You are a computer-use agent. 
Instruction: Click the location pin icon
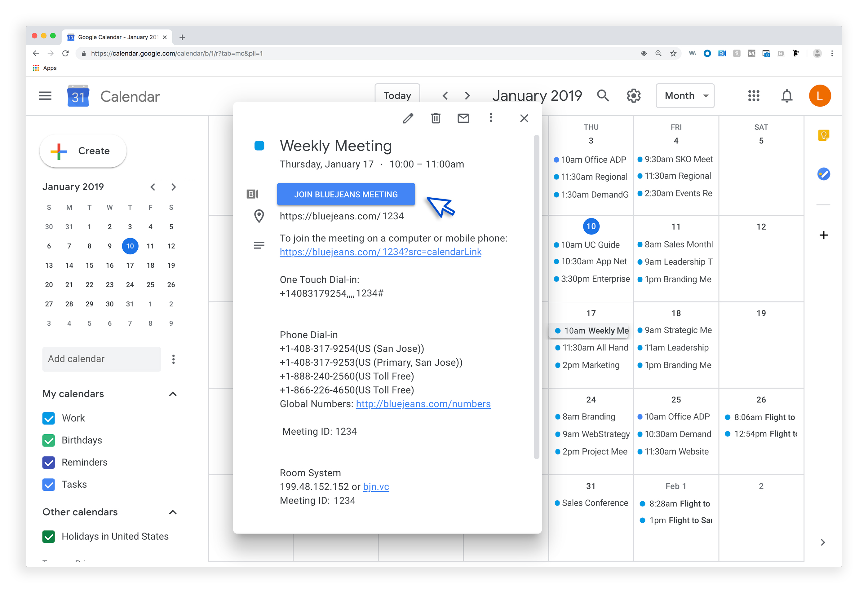(x=259, y=216)
